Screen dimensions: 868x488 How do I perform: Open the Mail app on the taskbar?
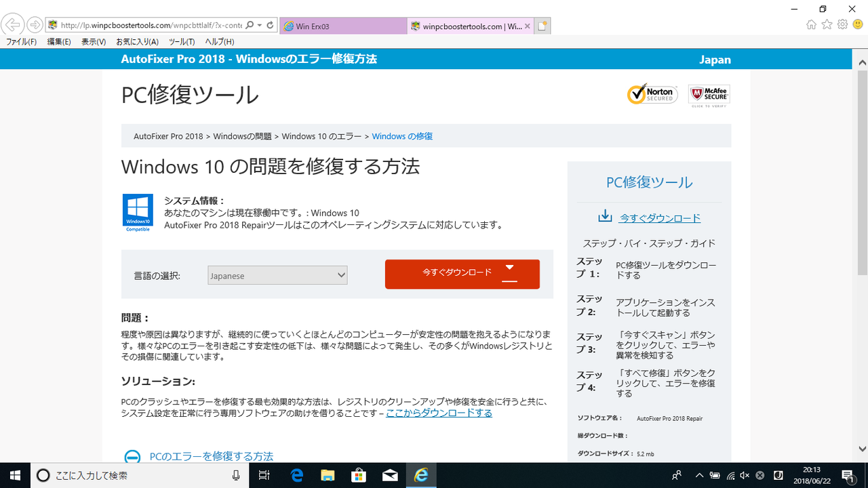pos(390,475)
